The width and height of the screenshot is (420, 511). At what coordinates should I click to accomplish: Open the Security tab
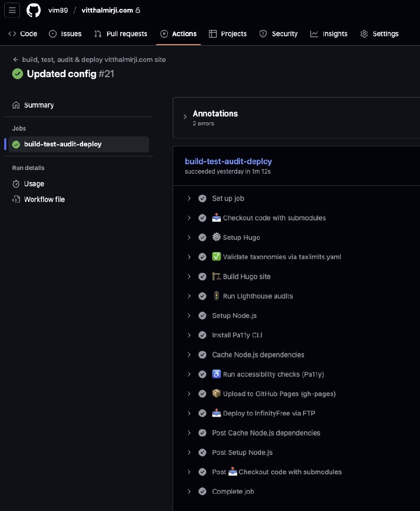pyautogui.click(x=278, y=34)
